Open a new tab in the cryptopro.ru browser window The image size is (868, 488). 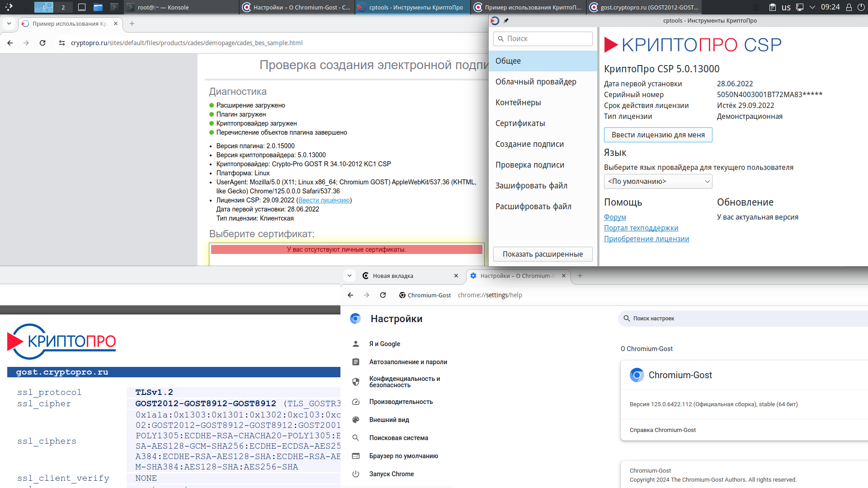point(132,23)
